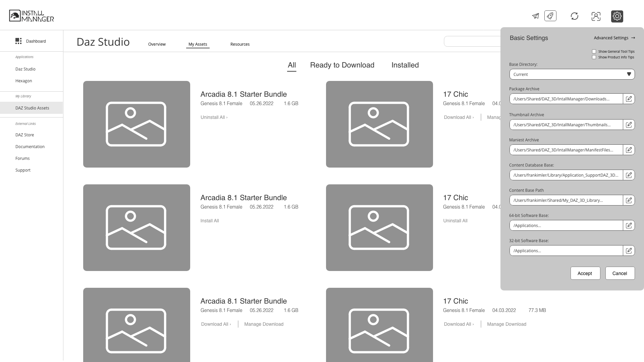Click Download All for top 17 Chic
Screen dimensions: 644x362
coord(459,117)
